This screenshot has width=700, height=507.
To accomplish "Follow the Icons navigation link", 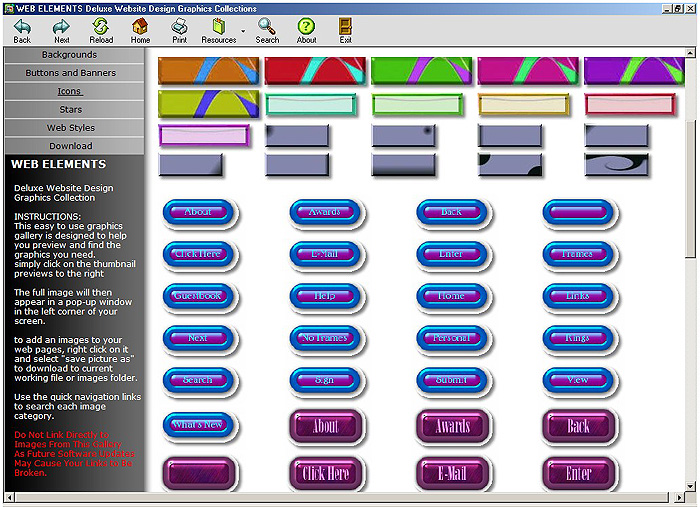I will click(x=69, y=91).
